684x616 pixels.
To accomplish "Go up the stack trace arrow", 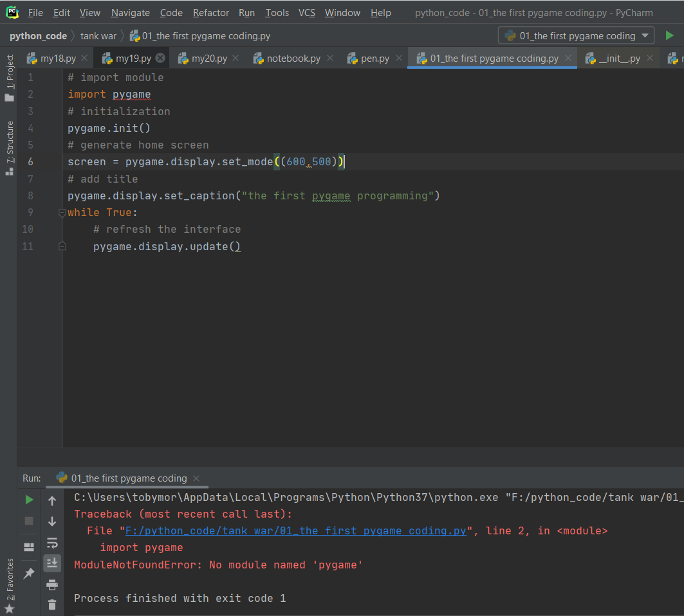I will click(x=52, y=501).
